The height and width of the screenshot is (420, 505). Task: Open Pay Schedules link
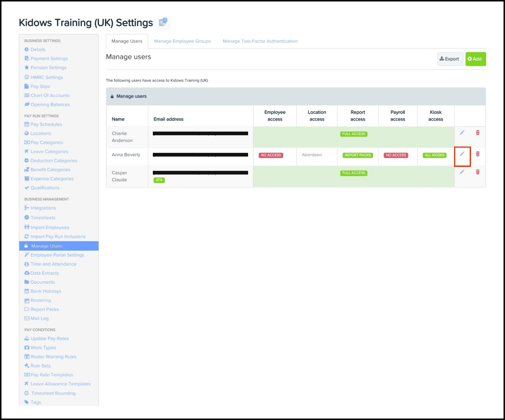[x=46, y=124]
